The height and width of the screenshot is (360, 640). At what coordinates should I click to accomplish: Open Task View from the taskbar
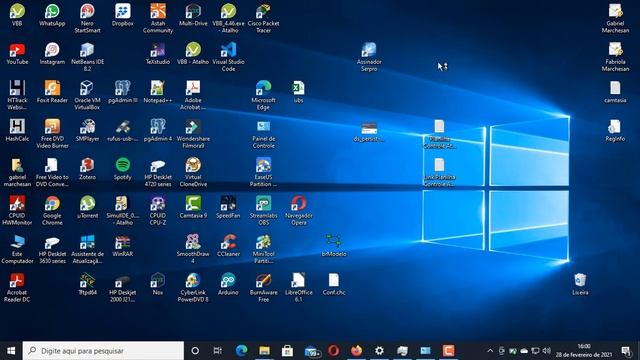coord(218,351)
